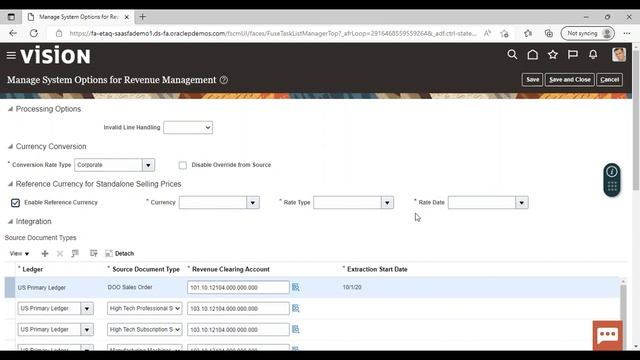
Task: Click Detach in the table toolbar
Action: coord(120,253)
